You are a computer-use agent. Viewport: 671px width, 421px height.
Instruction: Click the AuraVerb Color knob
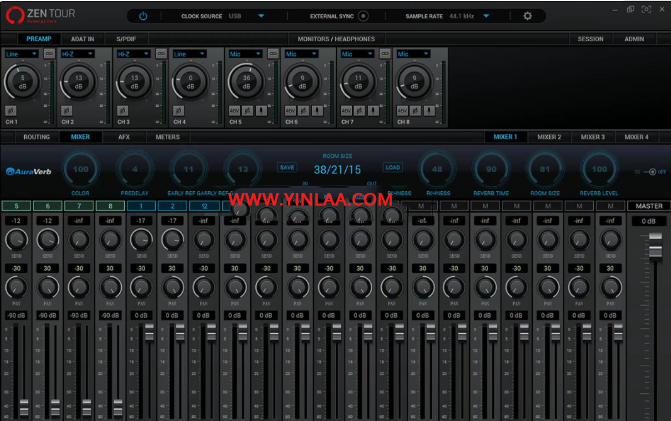coord(80,169)
